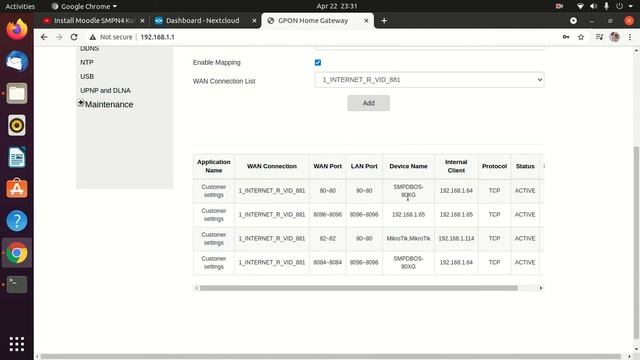The width and height of the screenshot is (640, 360).
Task: Open Chrome three-dot menu
Action: [x=630, y=37]
